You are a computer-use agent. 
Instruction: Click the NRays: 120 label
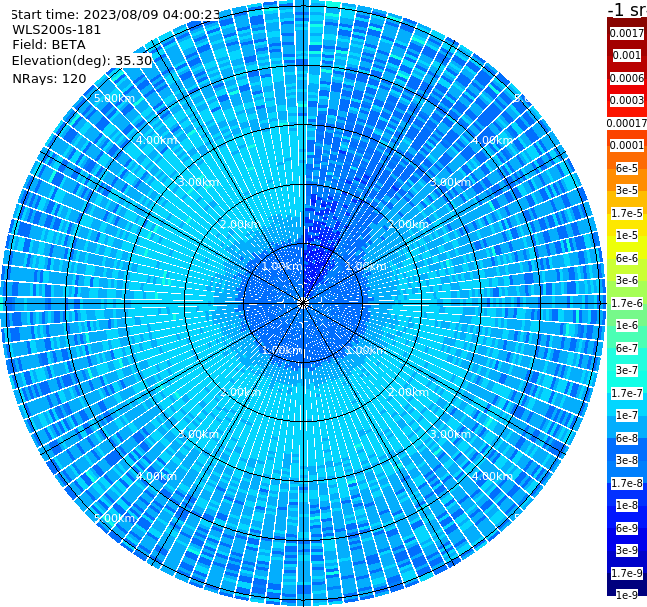[49, 78]
